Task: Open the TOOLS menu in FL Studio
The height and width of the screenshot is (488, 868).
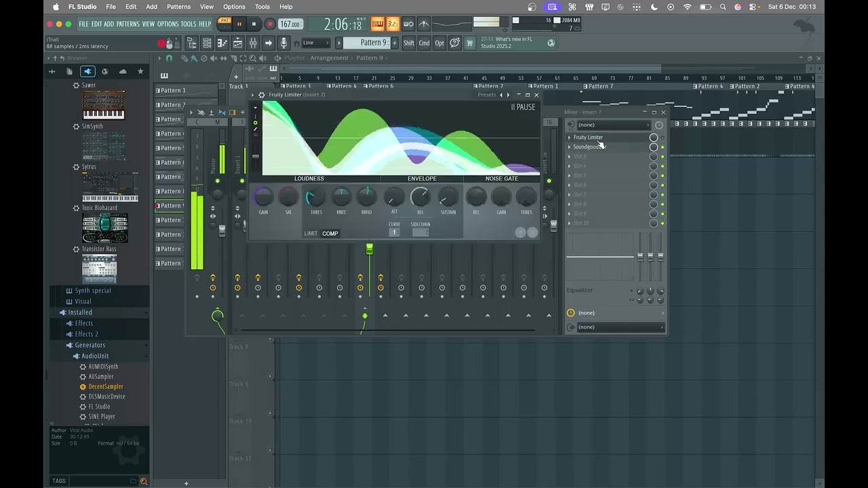Action: click(188, 24)
